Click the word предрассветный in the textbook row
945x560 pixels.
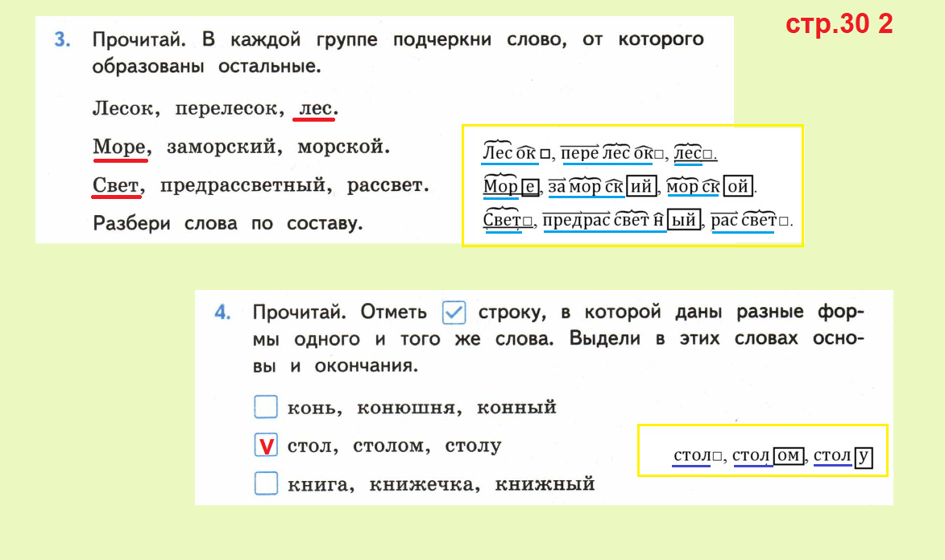242,185
